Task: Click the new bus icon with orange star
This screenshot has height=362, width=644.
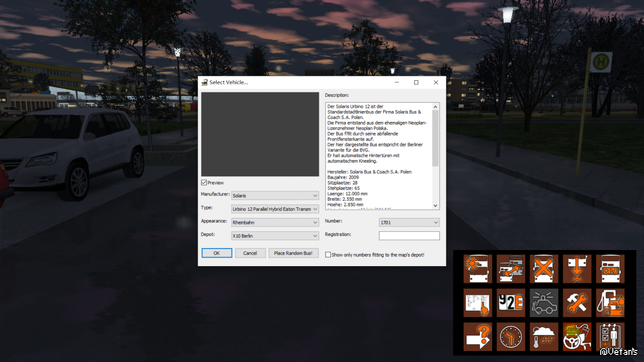Action: click(478, 269)
